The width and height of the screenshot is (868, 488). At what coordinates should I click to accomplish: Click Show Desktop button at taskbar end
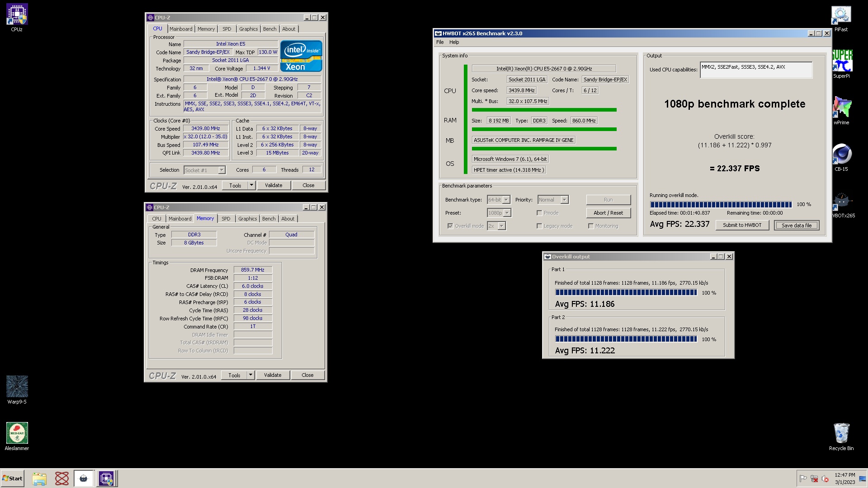click(863, 479)
